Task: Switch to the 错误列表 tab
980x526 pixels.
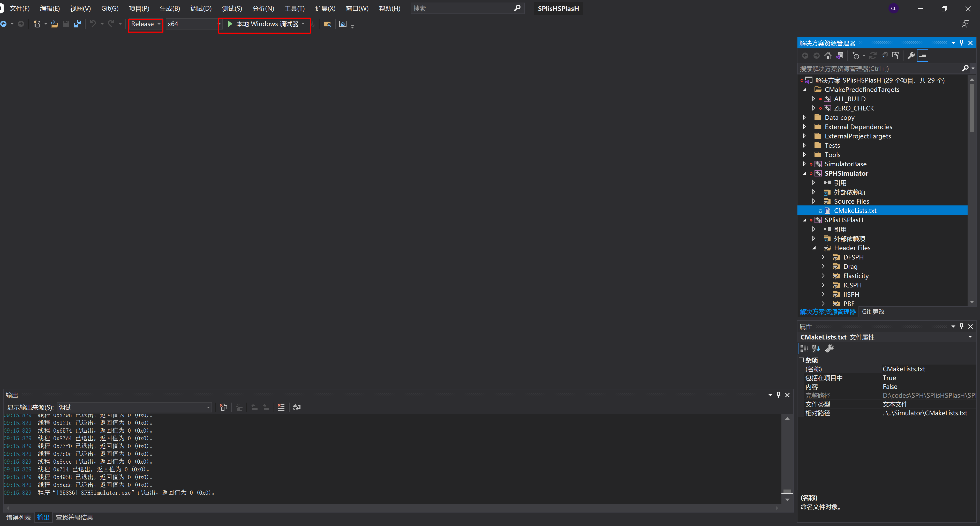Action: (18, 517)
